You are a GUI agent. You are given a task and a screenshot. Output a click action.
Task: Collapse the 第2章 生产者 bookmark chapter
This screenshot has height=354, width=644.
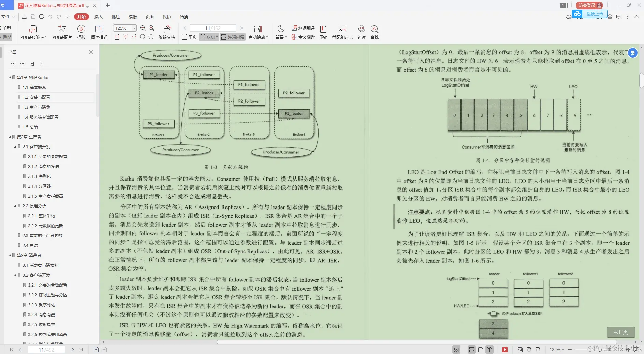(10, 137)
